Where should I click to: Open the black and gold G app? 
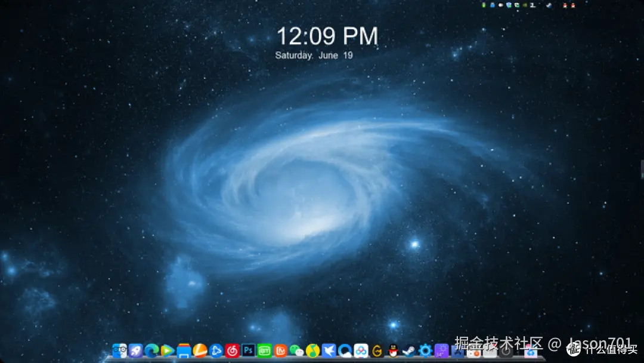pos(377,350)
